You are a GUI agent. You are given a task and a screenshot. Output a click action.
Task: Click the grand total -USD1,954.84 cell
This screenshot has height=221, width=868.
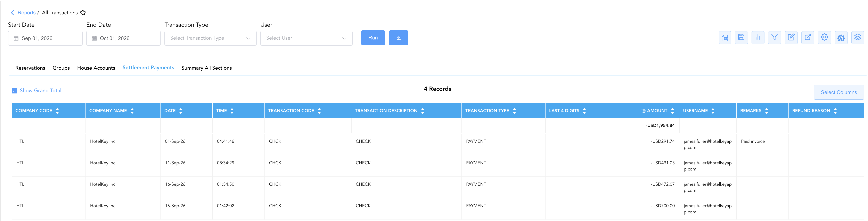pyautogui.click(x=644, y=125)
